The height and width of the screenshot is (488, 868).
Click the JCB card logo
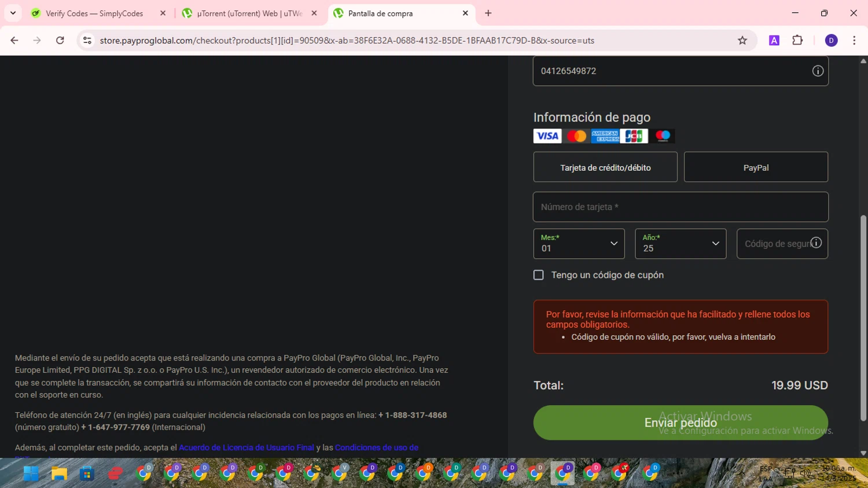click(x=634, y=136)
